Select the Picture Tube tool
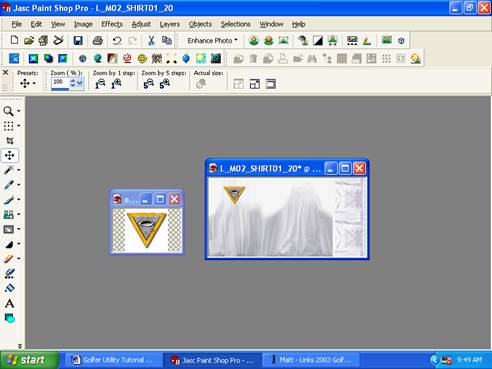Viewport: 492px width, 369px height. click(10, 273)
